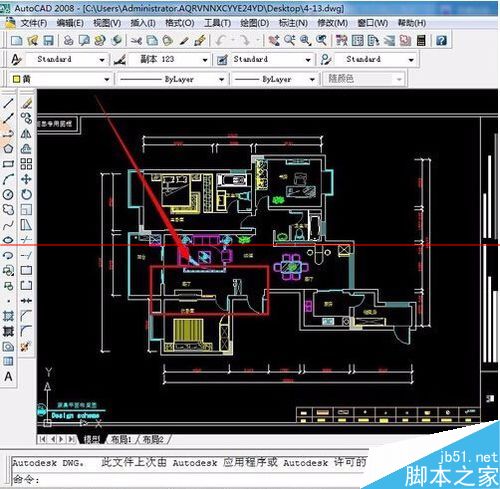Screen dimensions: 500x489
Task: Open the 标注(N) menu
Action: (x=293, y=23)
